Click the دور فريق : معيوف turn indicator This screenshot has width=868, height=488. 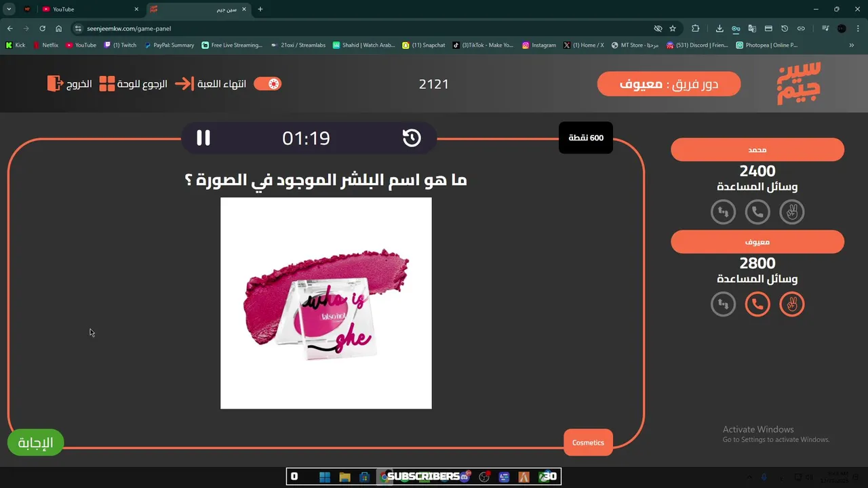[669, 84]
